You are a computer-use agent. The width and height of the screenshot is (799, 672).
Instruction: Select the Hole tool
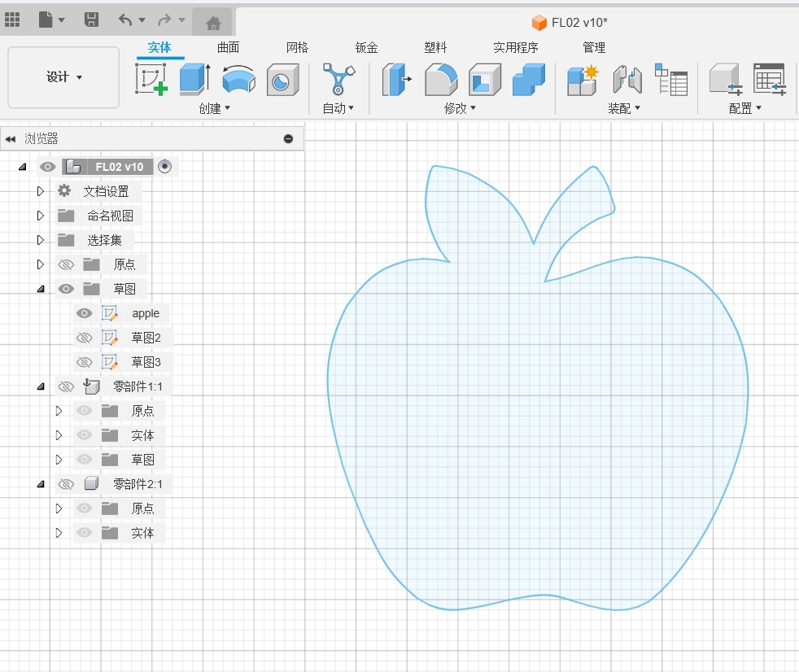[x=282, y=80]
